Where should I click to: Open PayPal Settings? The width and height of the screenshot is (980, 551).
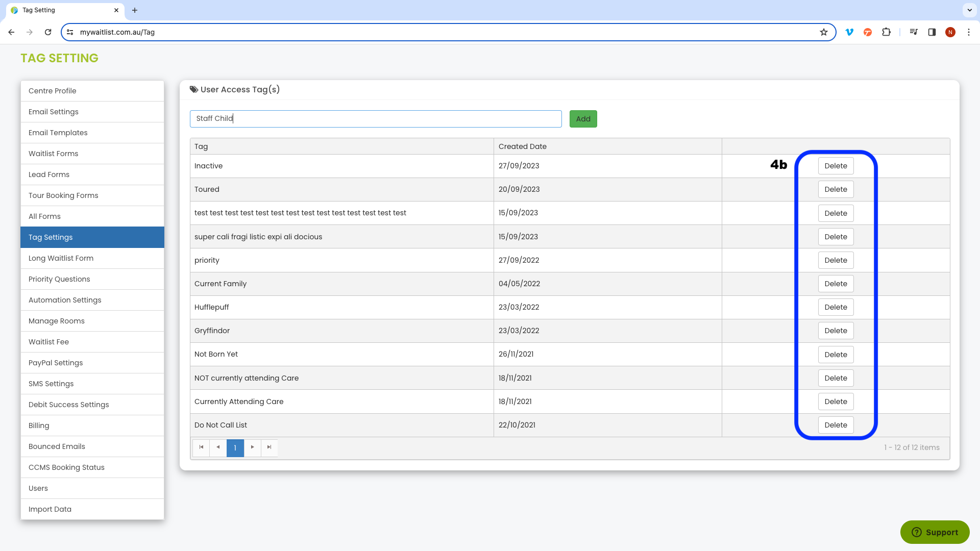92,363
